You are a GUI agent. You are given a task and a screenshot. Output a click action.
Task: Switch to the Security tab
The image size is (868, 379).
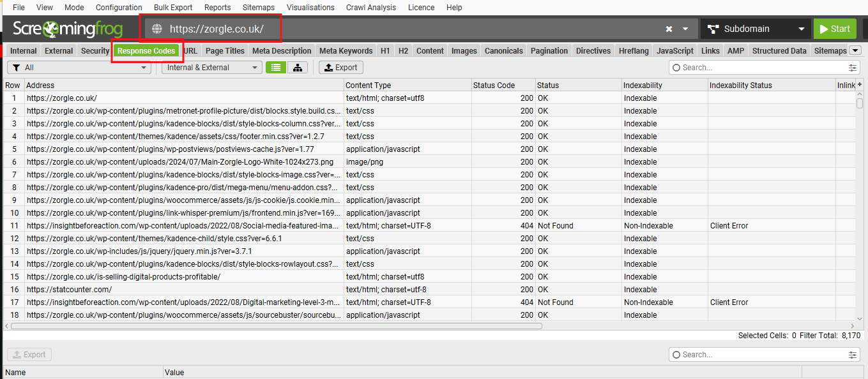click(95, 51)
